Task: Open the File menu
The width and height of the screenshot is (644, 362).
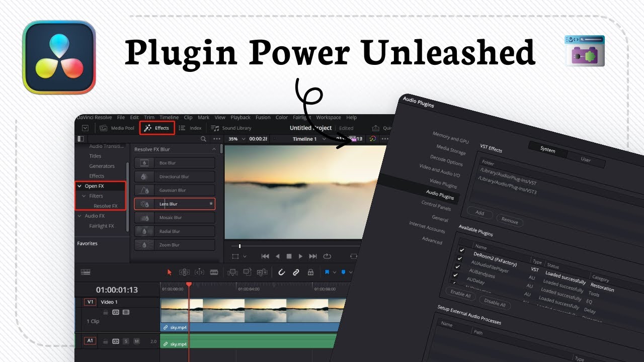Action: 121,118
